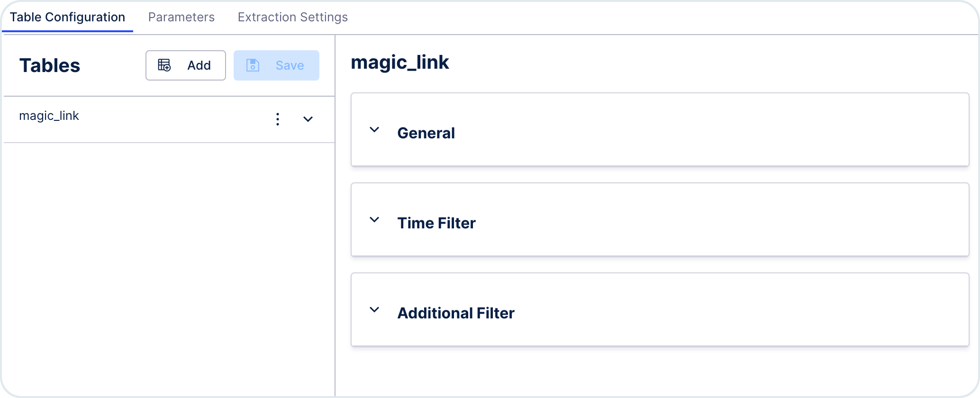Expand the Additional Filter chevron

click(374, 310)
